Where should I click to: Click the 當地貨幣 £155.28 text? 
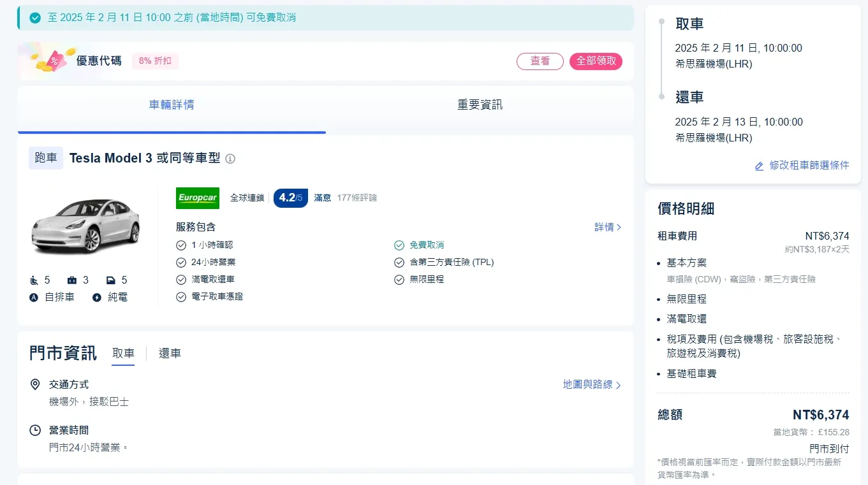click(811, 433)
